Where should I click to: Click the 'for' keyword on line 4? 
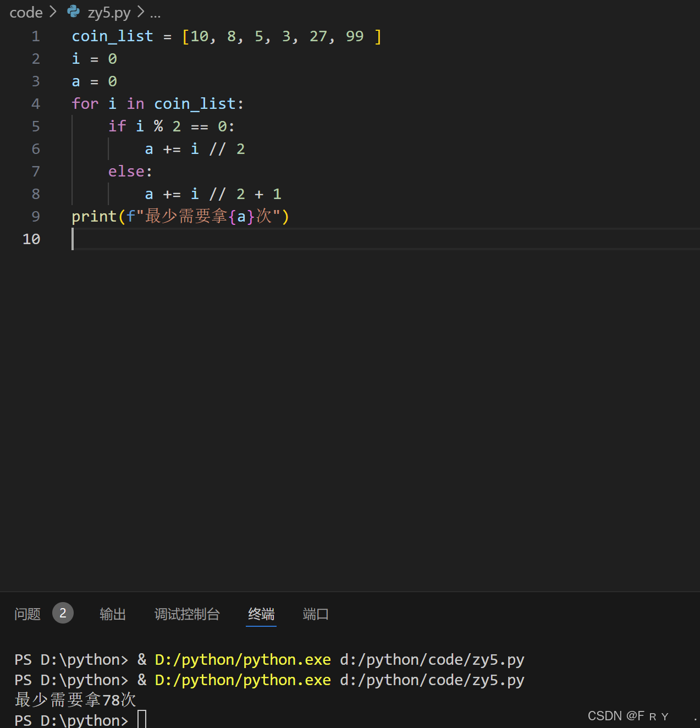[85, 104]
